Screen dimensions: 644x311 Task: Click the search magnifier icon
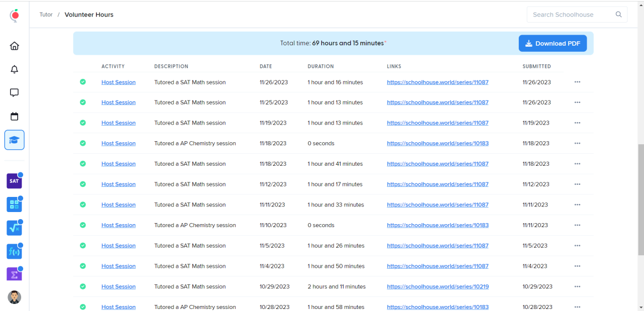[x=619, y=15]
